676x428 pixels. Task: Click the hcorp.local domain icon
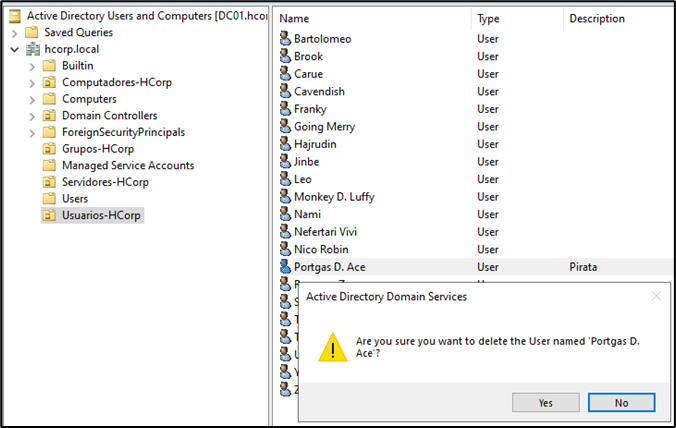pyautogui.click(x=33, y=49)
